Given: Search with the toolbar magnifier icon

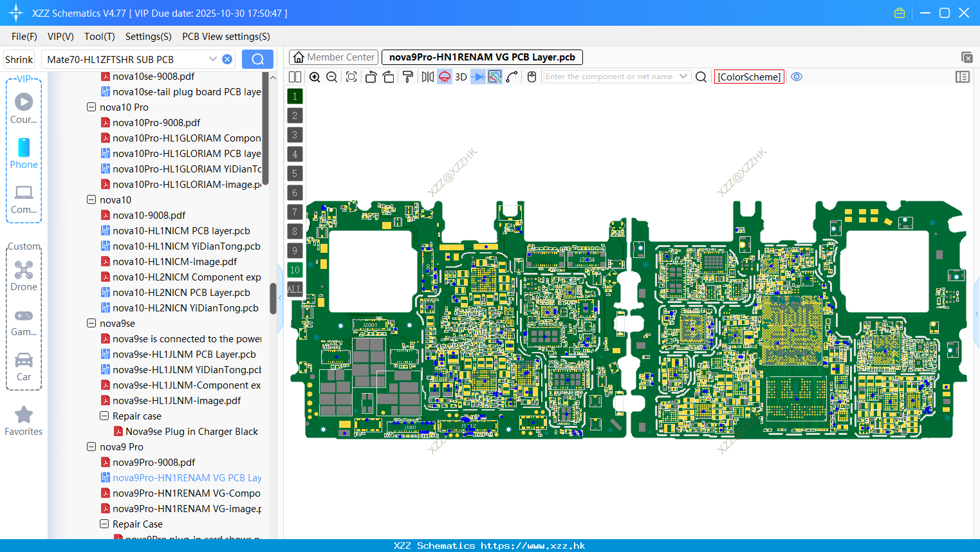Looking at the screenshot, I should click(x=701, y=77).
